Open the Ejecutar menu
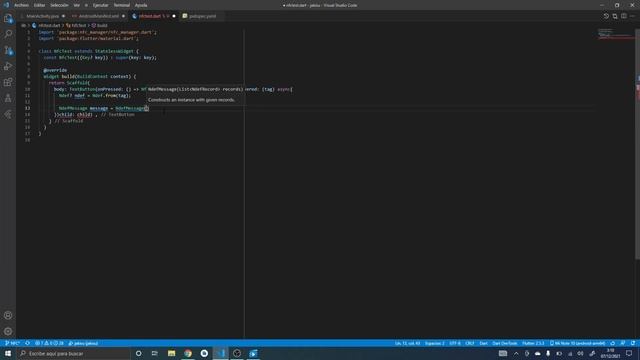Image resolution: width=640 pixels, height=360 pixels. (x=100, y=5)
